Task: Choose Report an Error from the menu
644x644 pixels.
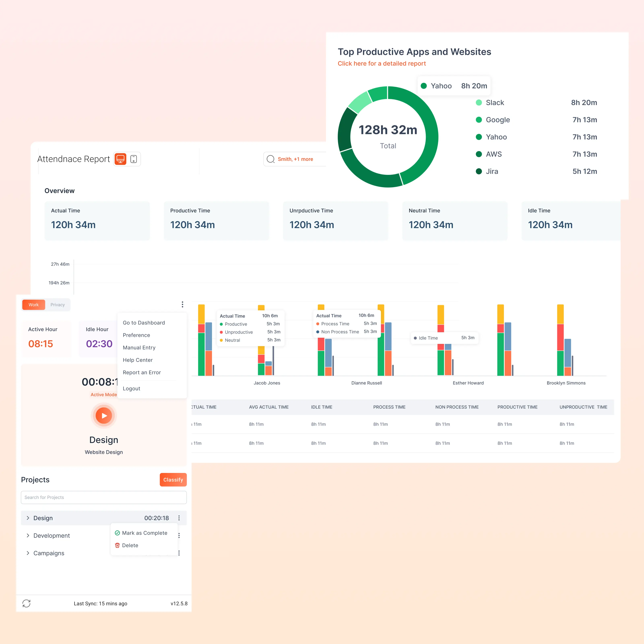Action: tap(142, 372)
